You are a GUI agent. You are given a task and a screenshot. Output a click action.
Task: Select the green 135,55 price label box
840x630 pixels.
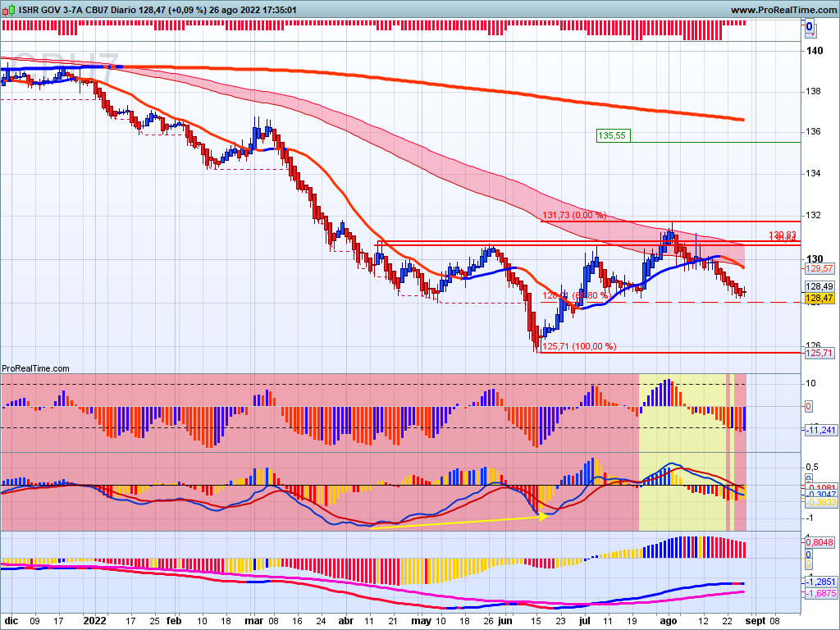614,135
